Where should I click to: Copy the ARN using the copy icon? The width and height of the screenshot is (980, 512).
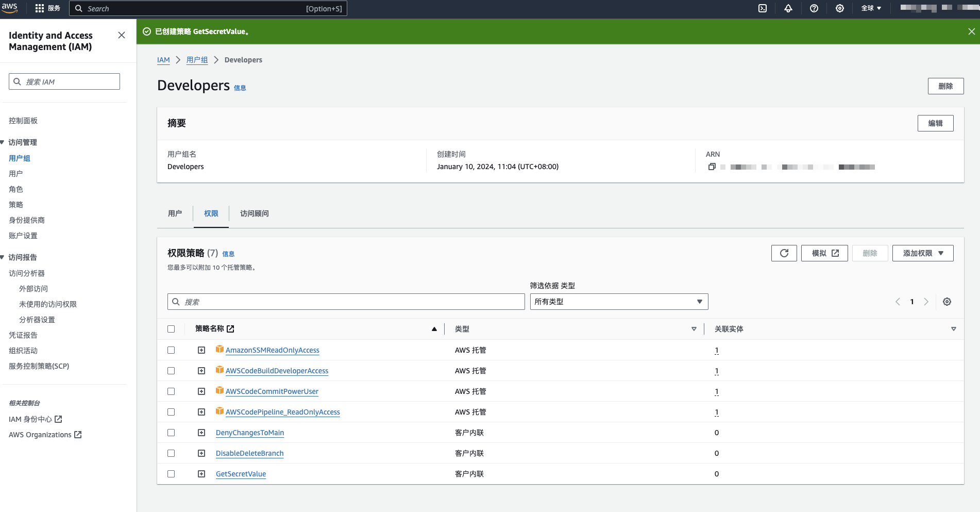712,167
